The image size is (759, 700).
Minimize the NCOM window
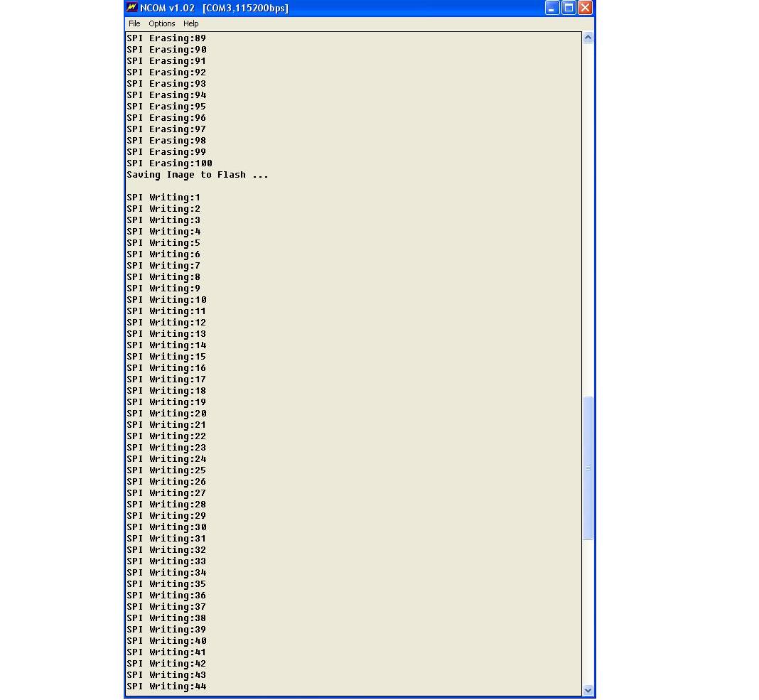552,8
